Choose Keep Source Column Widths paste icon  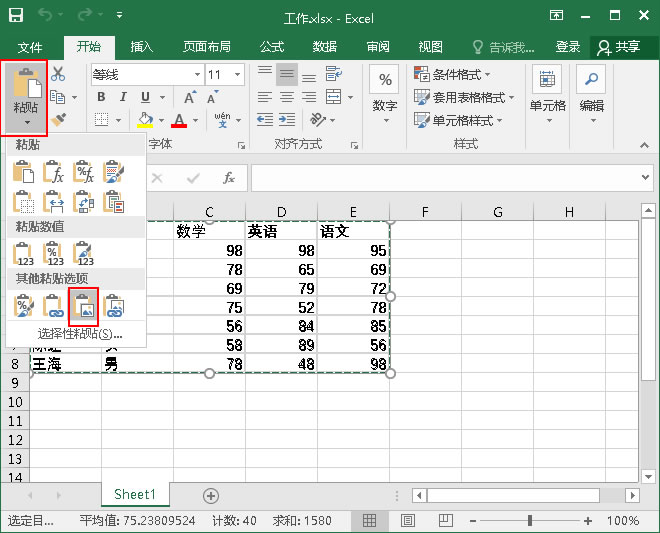point(53,202)
